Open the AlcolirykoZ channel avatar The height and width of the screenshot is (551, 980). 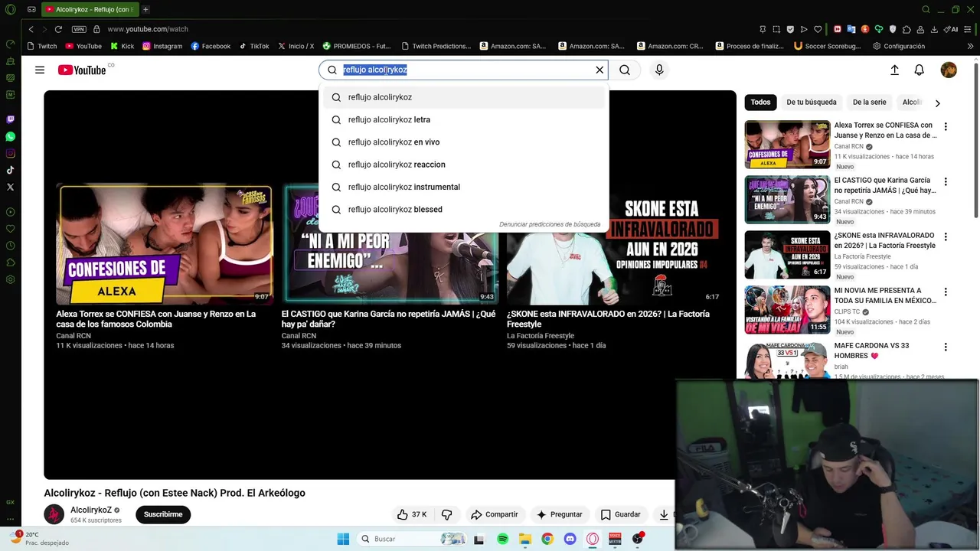54,514
